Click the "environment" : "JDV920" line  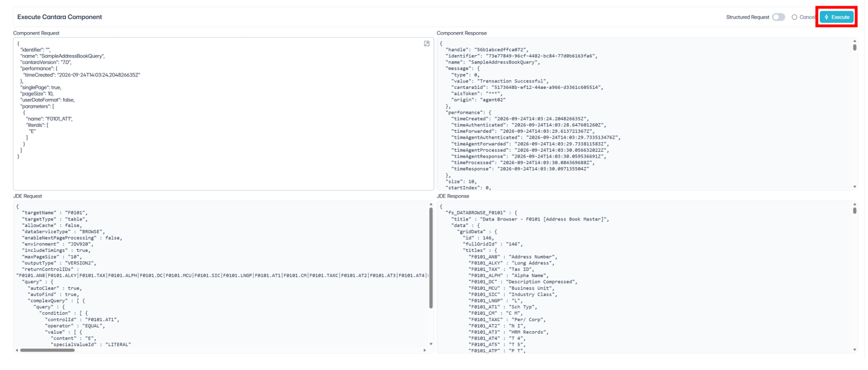pos(57,244)
